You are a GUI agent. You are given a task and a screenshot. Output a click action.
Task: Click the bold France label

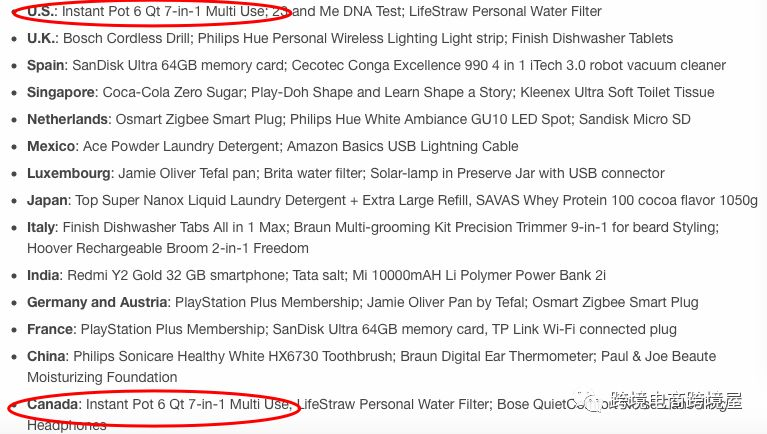pos(50,329)
